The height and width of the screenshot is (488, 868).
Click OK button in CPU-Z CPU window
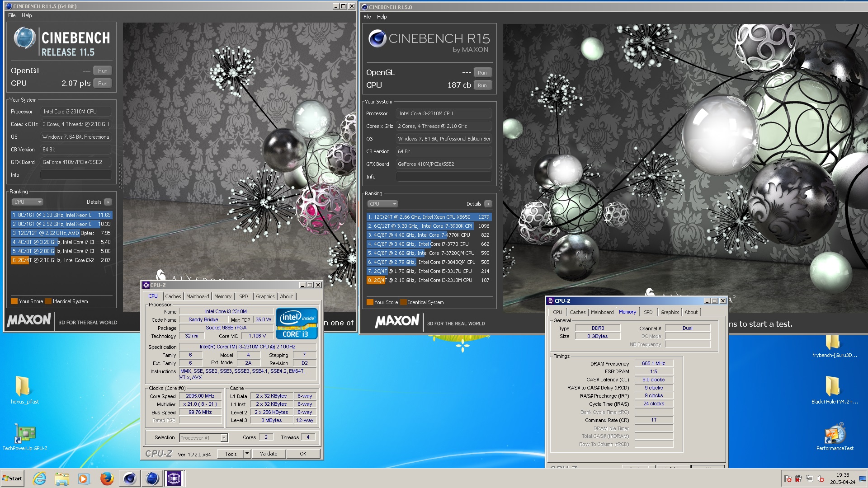click(303, 454)
